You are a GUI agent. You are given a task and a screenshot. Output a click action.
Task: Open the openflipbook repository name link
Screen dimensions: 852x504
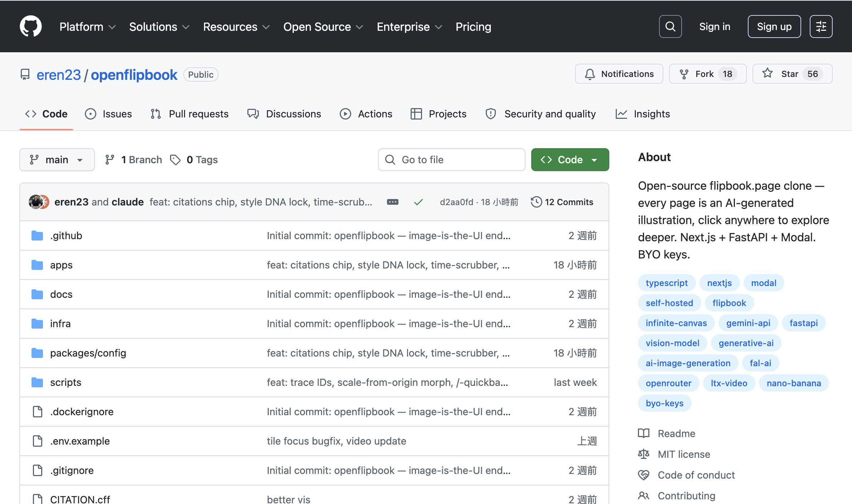click(134, 75)
